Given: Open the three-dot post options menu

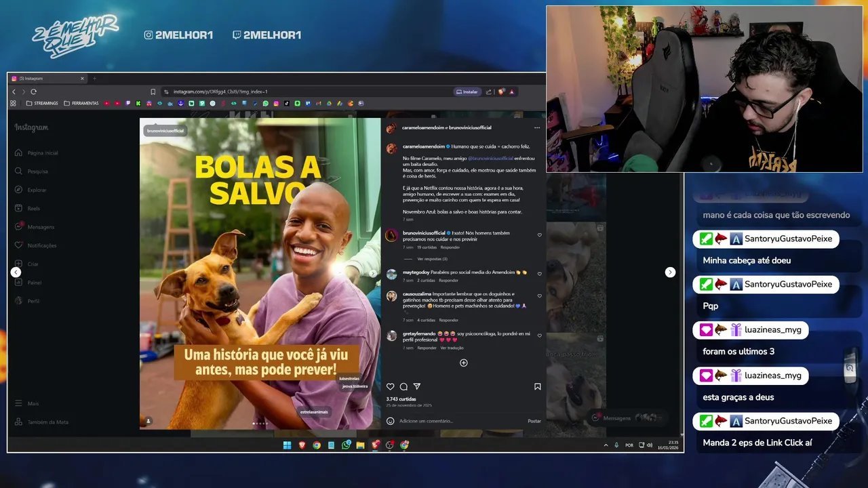Looking at the screenshot, I should click(x=537, y=127).
